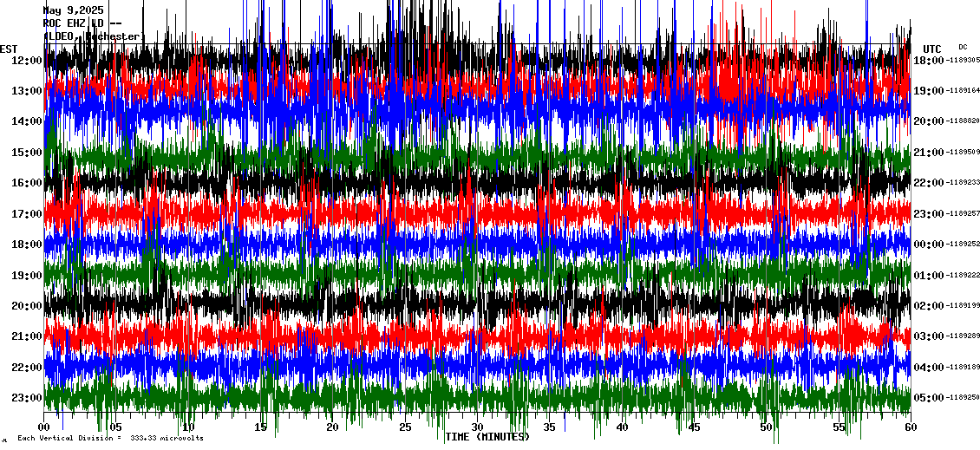Image resolution: width=980 pixels, height=450 pixels.
Task: Click the UTC column header
Action: pyautogui.click(x=932, y=49)
